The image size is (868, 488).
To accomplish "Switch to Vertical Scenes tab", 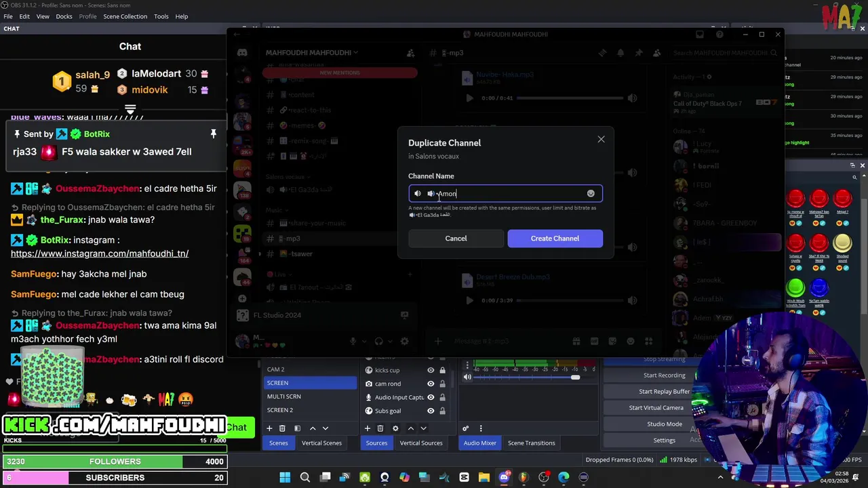I will [x=321, y=443].
